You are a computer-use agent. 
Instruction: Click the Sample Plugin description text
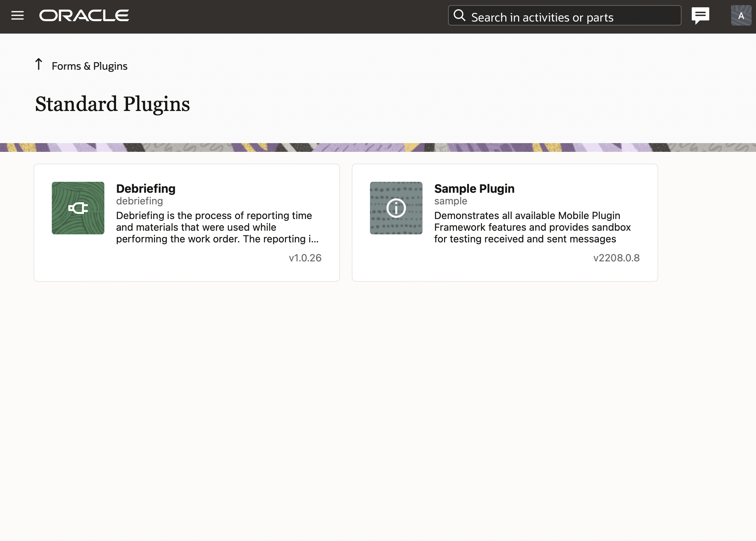point(532,227)
